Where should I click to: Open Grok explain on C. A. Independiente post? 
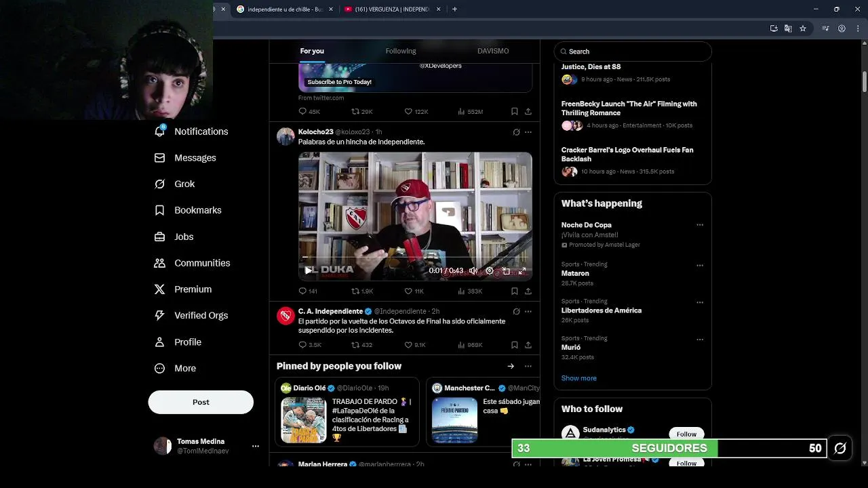(x=516, y=312)
